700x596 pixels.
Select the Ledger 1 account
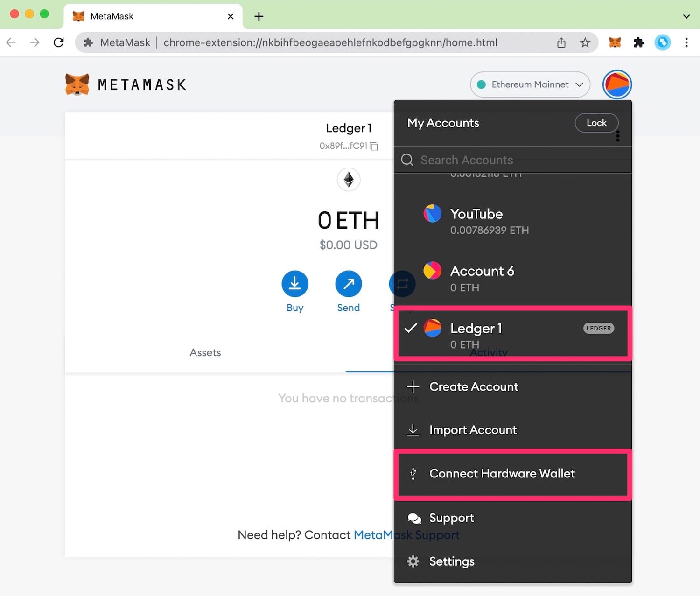(x=513, y=333)
